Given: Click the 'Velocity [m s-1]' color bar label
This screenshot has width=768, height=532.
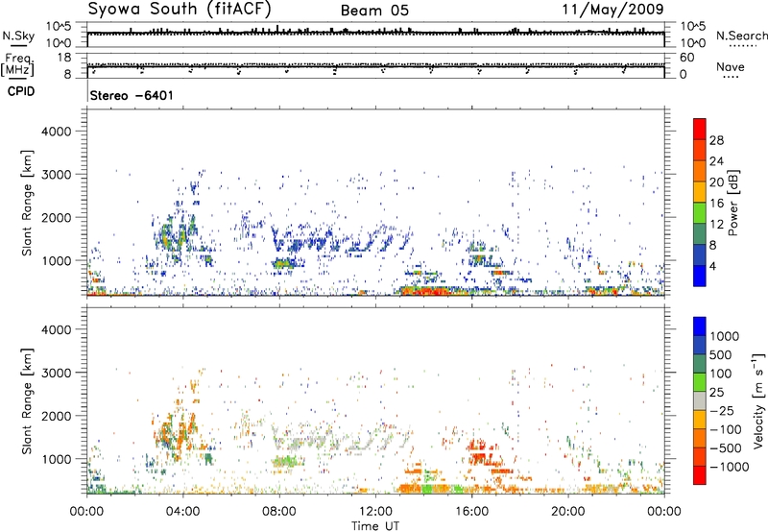Looking at the screenshot, I should coord(758,400).
